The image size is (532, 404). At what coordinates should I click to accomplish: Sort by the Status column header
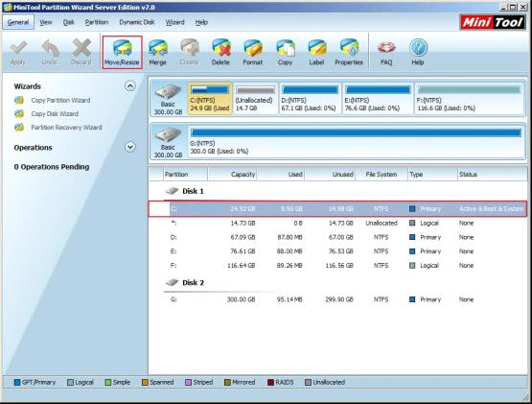click(492, 175)
